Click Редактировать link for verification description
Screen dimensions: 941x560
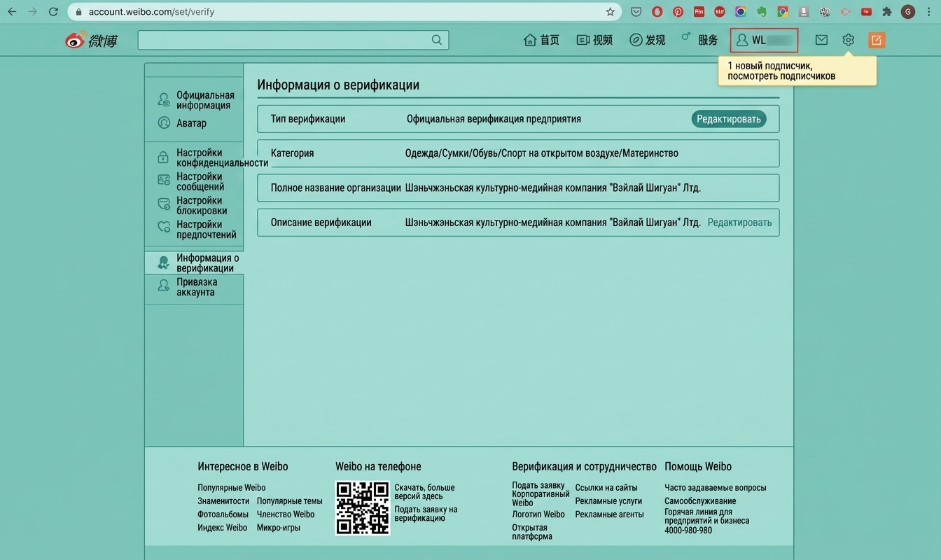pyautogui.click(x=739, y=223)
